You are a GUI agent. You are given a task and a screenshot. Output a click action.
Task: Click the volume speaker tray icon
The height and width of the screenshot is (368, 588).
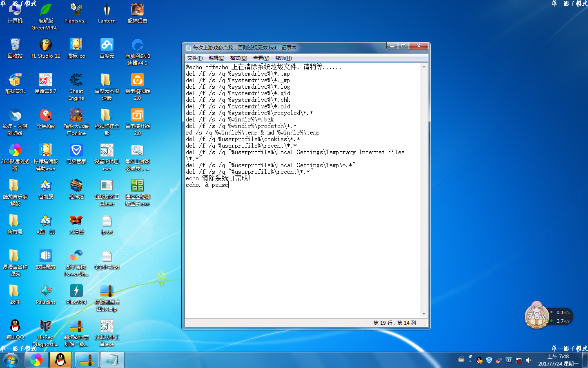click(x=528, y=360)
